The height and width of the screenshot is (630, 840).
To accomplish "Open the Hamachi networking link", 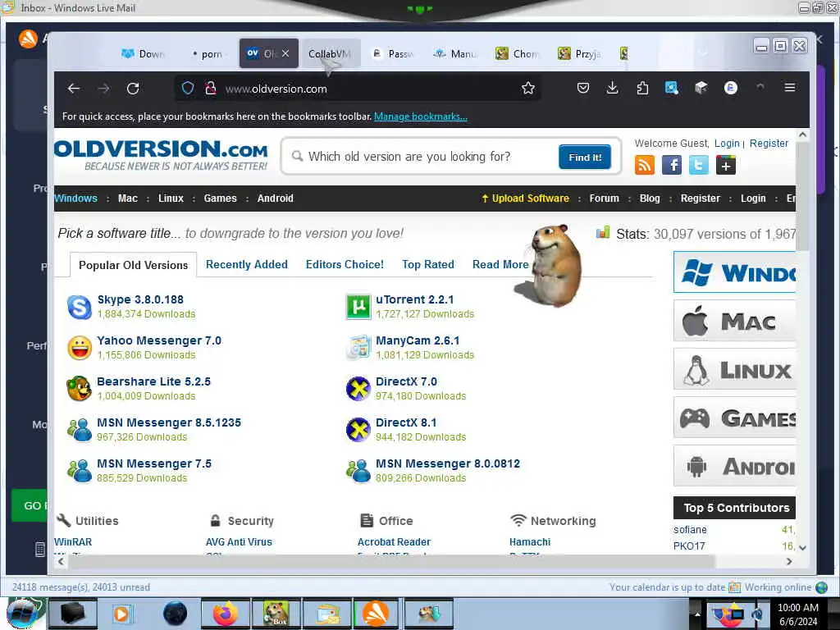I will click(x=530, y=542).
